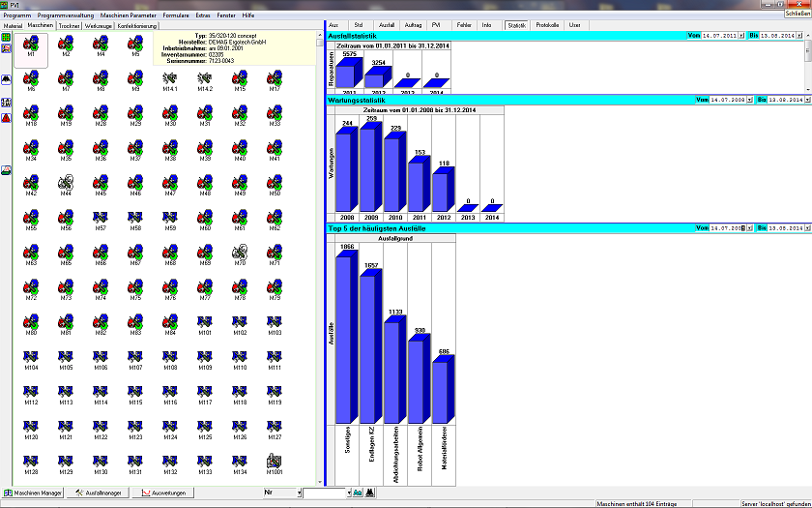Image resolution: width=812 pixels, height=508 pixels.
Task: Open the Ausfallstatistik Von date dropdown
Action: pyautogui.click(x=743, y=36)
